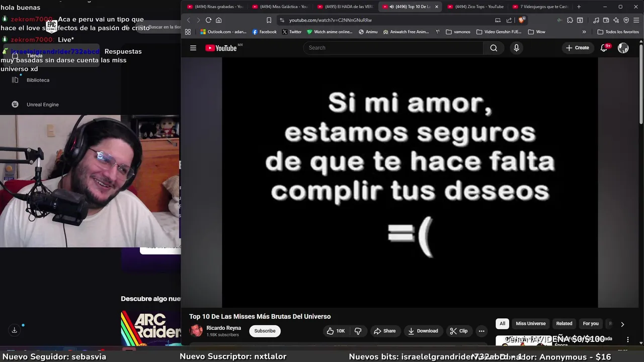Open the bookmarks bar apps grid
This screenshot has width=644, height=362.
pos(188,32)
